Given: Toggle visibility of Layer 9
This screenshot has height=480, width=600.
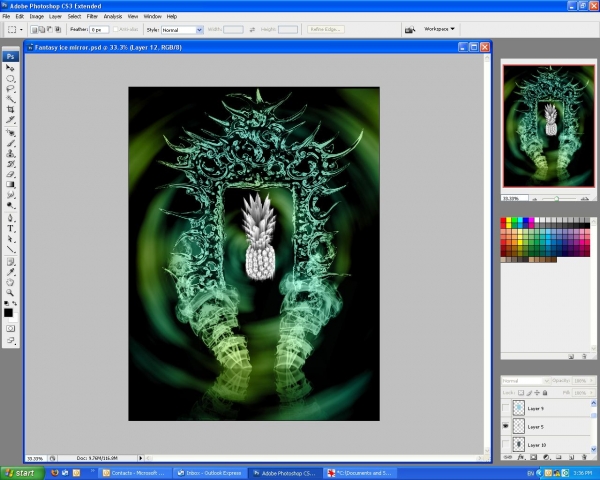Looking at the screenshot, I should (505, 408).
